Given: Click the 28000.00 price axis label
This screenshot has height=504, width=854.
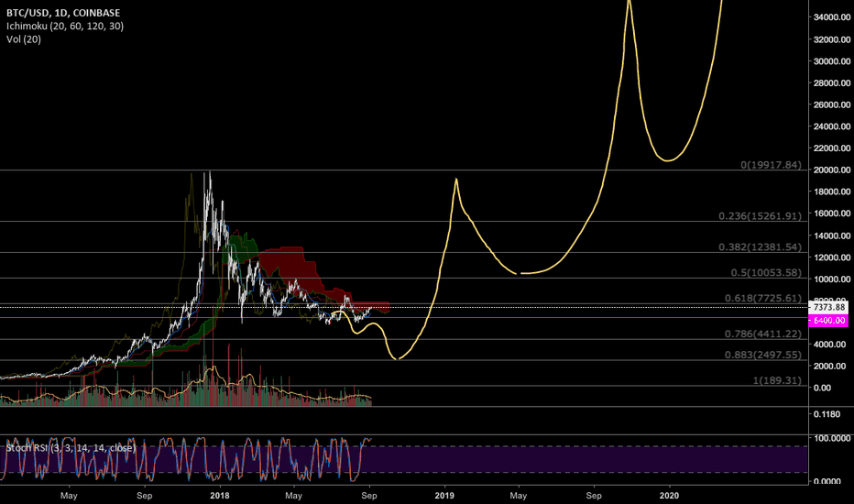Looking at the screenshot, I should coord(832,82).
